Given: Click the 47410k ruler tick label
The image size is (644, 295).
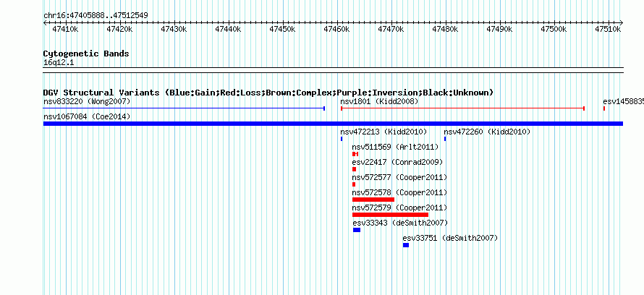Looking at the screenshot, I should pos(65,29).
